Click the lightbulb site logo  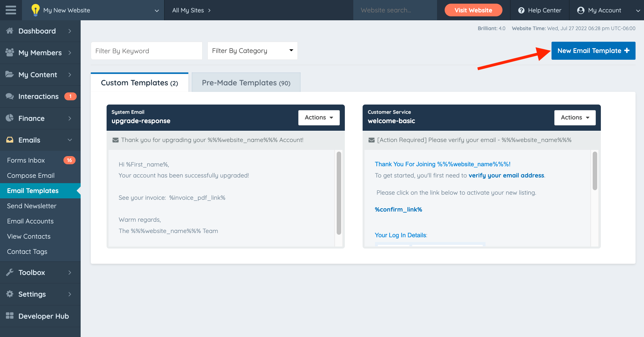point(36,10)
